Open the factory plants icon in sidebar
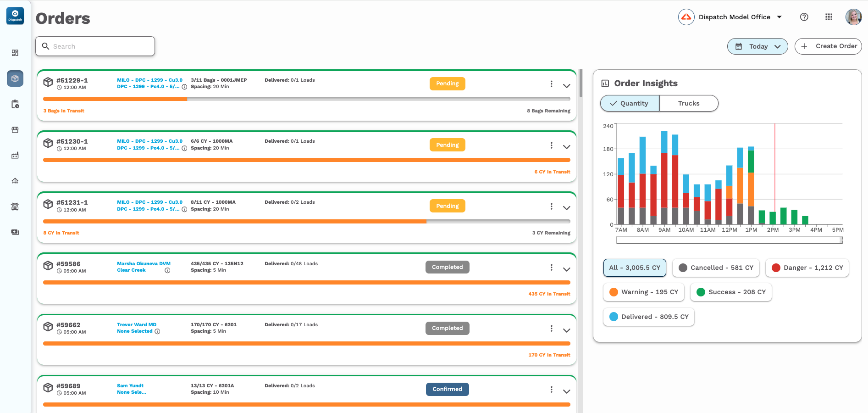This screenshot has height=413, width=868. point(15,156)
